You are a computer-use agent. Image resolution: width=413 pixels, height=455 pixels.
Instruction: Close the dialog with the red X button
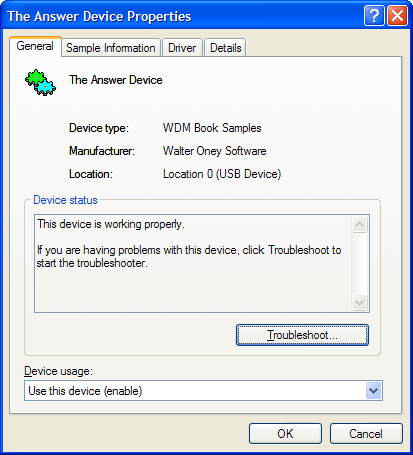tap(397, 15)
